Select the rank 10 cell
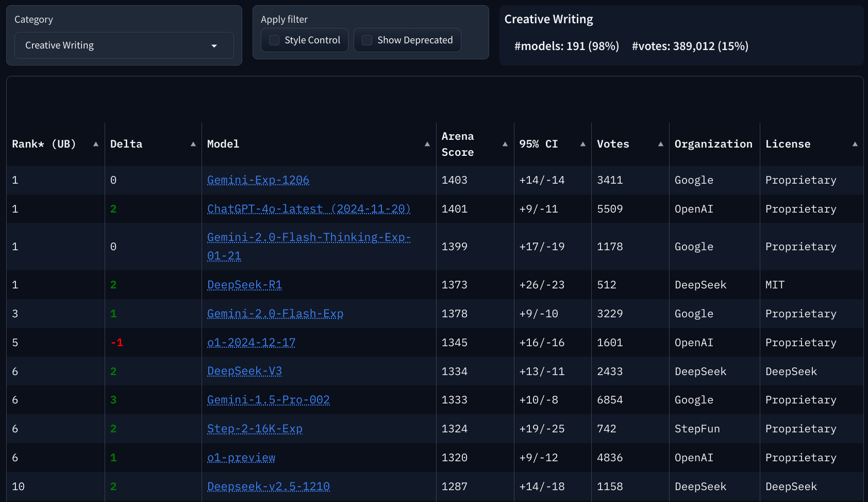The image size is (868, 502). pos(56,487)
